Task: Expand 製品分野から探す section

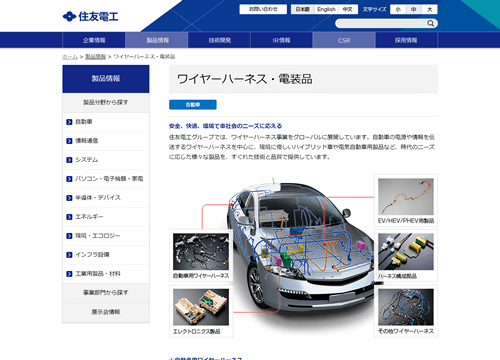Action: point(106,102)
